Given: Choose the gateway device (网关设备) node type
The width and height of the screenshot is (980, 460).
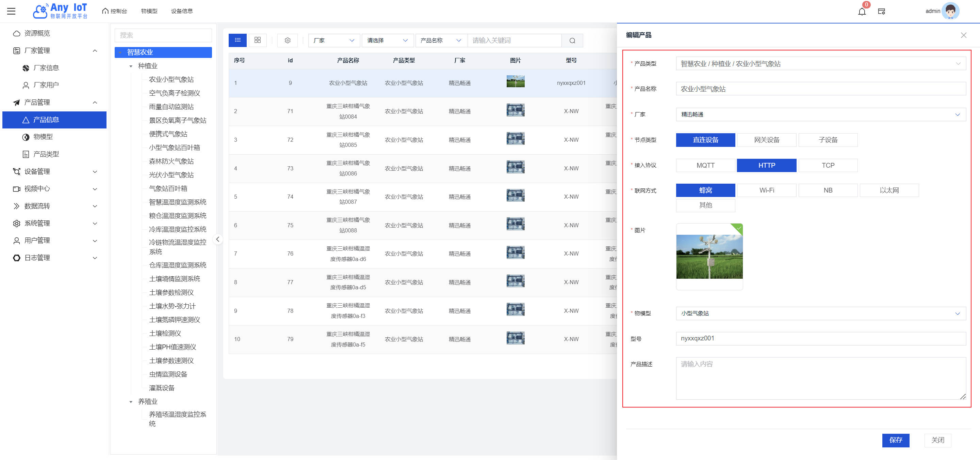Looking at the screenshot, I should (767, 140).
